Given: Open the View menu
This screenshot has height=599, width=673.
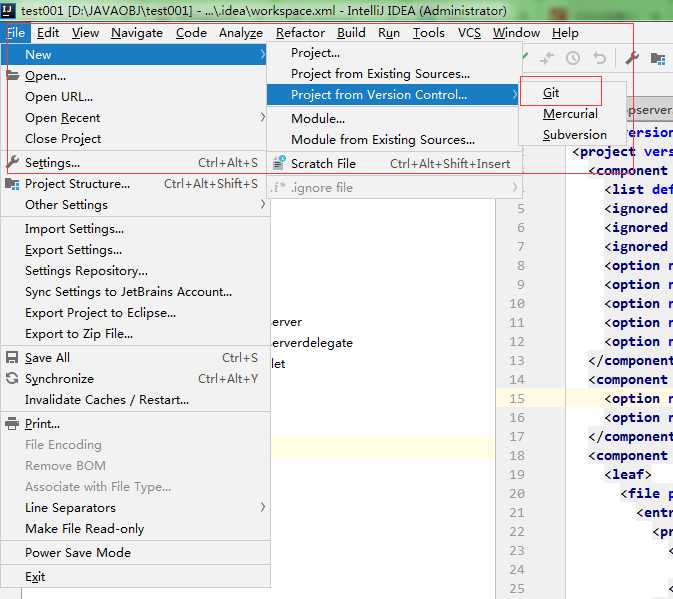Looking at the screenshot, I should click(85, 33).
